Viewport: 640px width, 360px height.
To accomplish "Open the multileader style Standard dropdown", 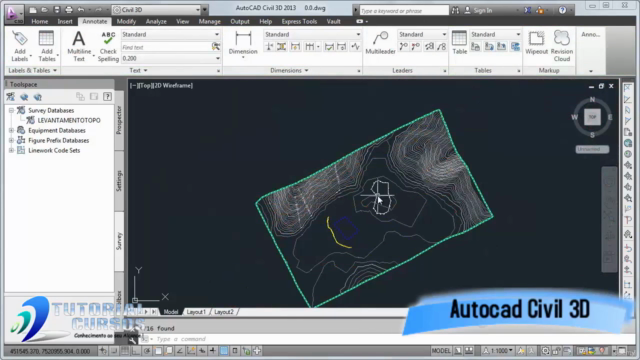I will click(422, 35).
